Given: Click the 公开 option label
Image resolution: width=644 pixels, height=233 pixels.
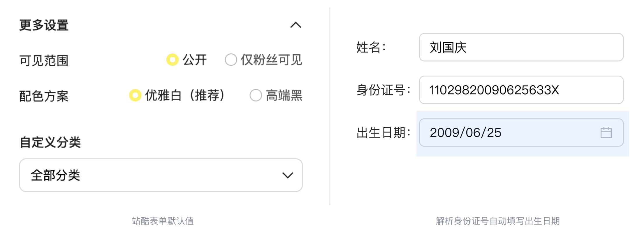Looking at the screenshot, I should (195, 60).
